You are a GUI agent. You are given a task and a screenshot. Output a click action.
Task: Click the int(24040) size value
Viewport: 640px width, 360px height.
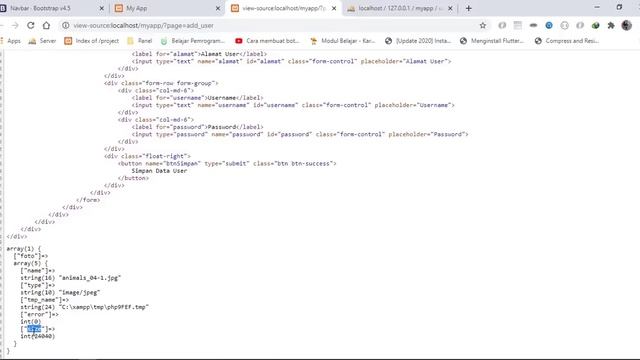click(x=38, y=336)
